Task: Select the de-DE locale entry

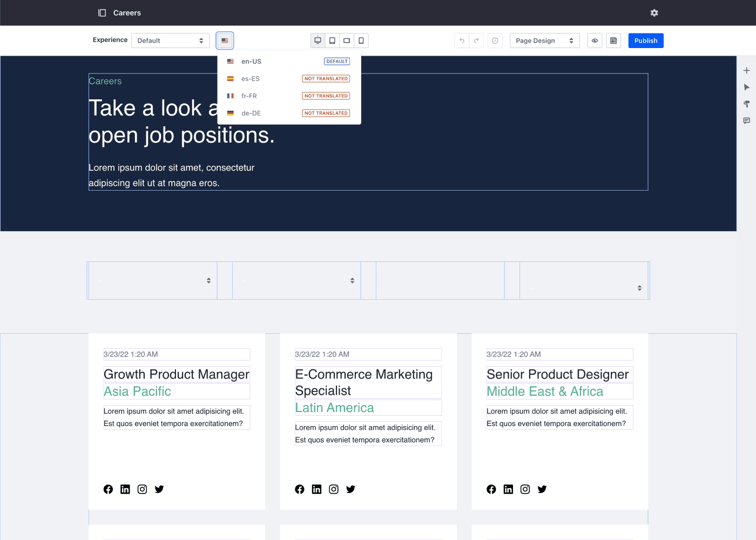Action: 251,113
